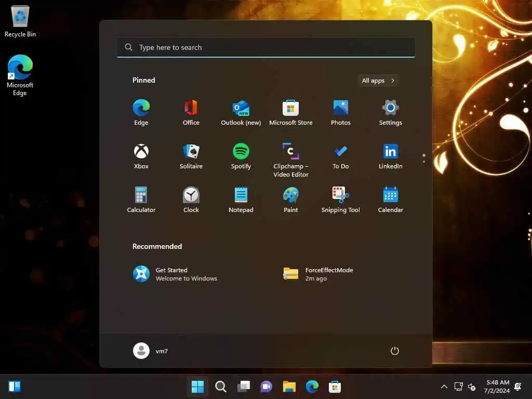This screenshot has width=532, height=399.
Task: Open muted volume tray icon
Action: pyautogui.click(x=472, y=387)
